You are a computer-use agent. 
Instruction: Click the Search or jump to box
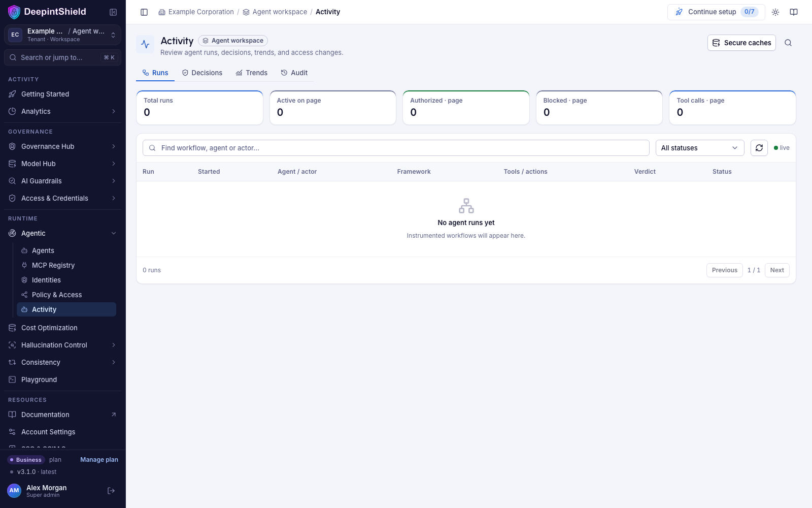[63, 57]
